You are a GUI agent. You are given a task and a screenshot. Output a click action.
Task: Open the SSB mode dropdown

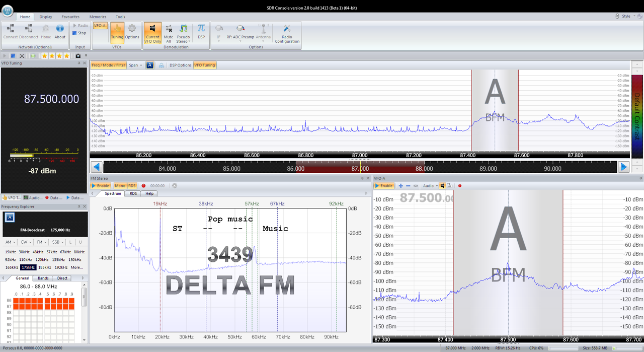pos(57,242)
